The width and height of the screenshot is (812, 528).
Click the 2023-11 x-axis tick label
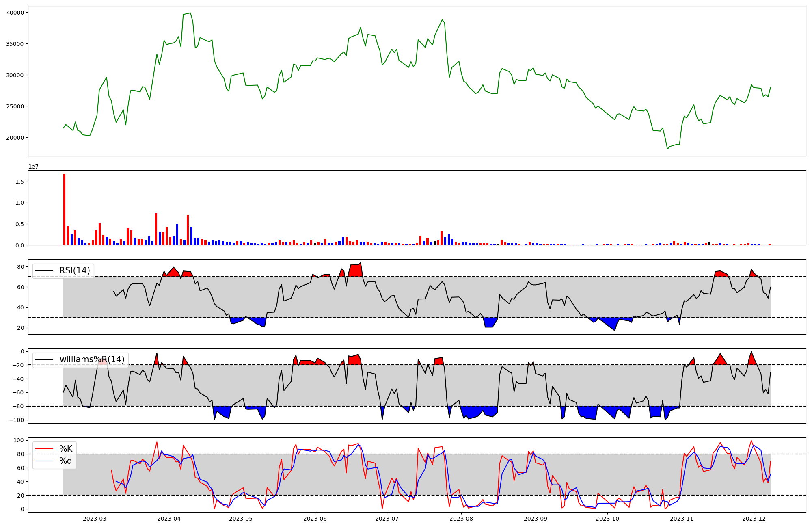682,519
